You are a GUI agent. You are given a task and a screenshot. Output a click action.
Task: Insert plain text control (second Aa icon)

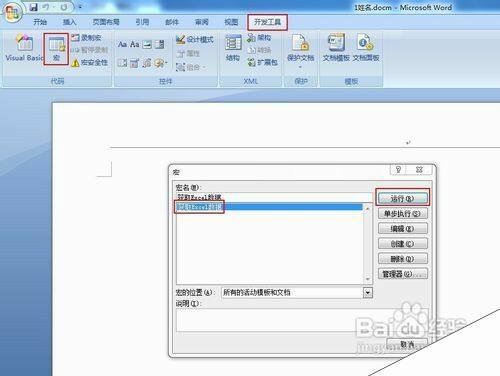(x=135, y=44)
